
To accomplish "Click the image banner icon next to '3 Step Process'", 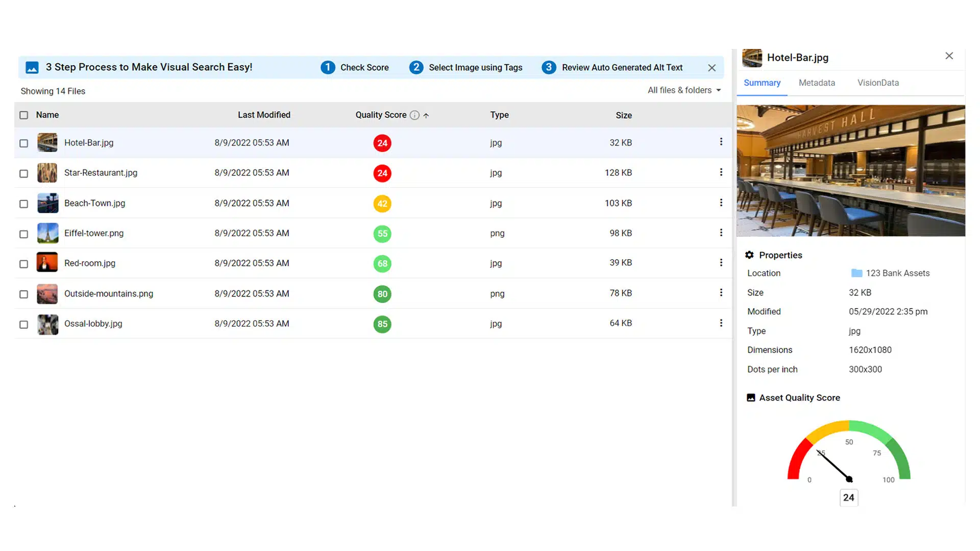I will click(x=32, y=67).
